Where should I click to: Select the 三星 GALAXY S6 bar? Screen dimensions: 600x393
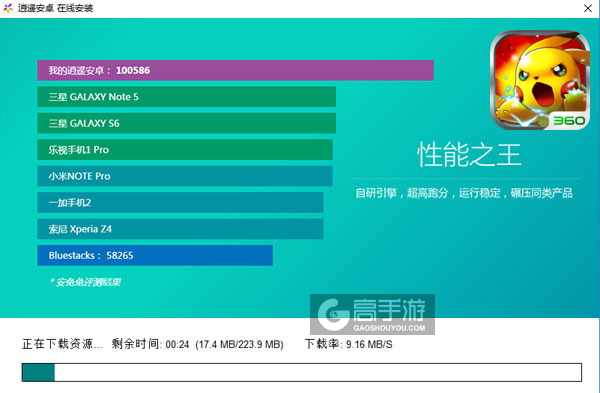(x=186, y=123)
